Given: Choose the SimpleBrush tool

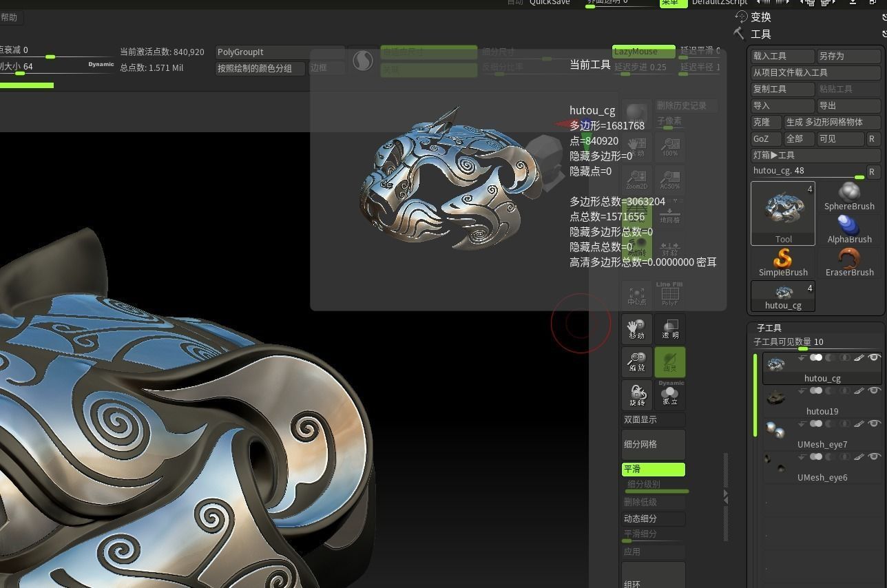Looking at the screenshot, I should [x=783, y=262].
